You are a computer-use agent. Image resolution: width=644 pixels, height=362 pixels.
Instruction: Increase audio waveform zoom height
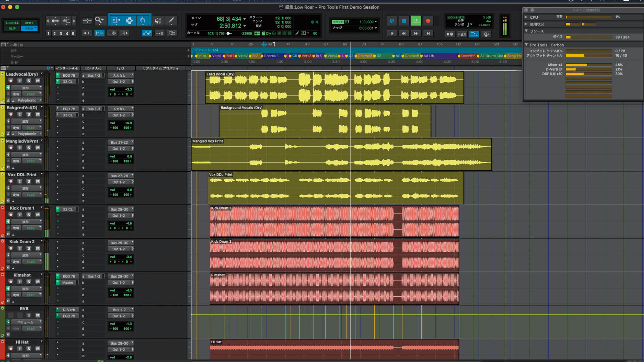[56, 21]
